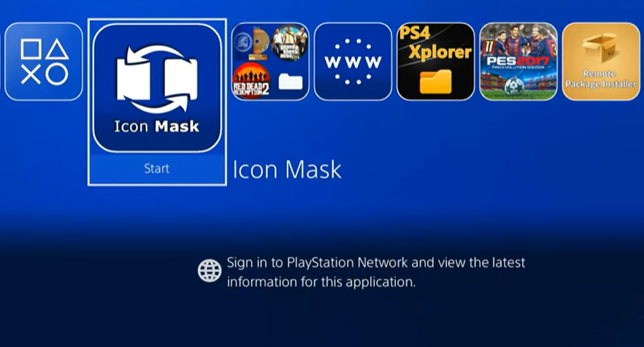This screenshot has width=644, height=347.
Task: Open the Grand Theft Auto V thumbnail
Action: coord(290,43)
